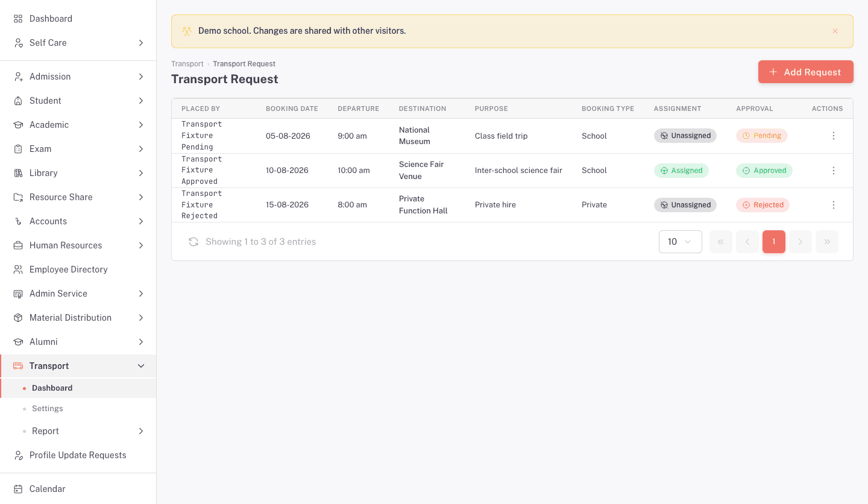Click the Calendar icon in sidebar
Screen dimensions: 868x504
(18, 489)
